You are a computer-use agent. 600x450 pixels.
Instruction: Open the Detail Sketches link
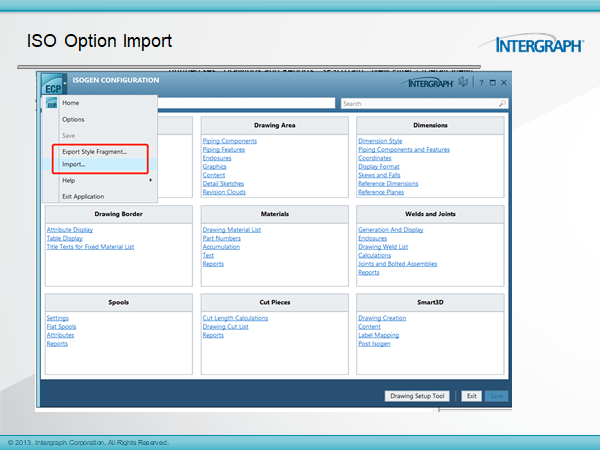tap(223, 184)
